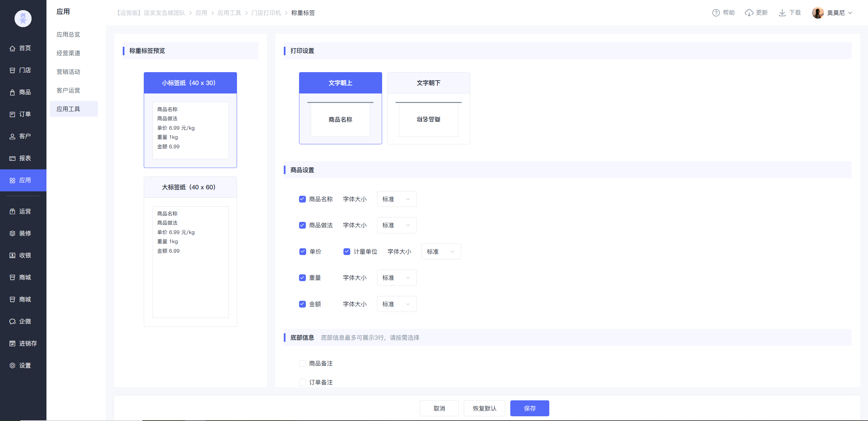Image resolution: width=868 pixels, height=421 pixels.
Task: Open 经营渠道 in submenu
Action: pos(68,53)
